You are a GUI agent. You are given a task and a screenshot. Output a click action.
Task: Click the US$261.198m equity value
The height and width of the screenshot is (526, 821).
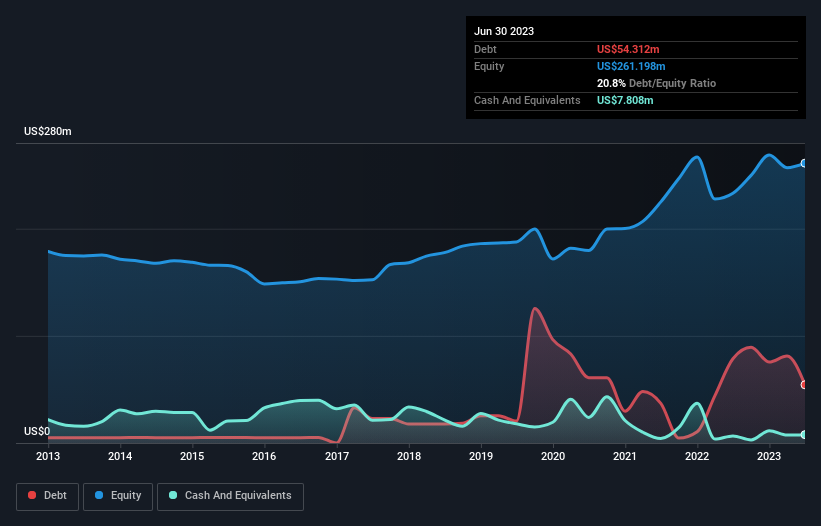click(x=631, y=66)
